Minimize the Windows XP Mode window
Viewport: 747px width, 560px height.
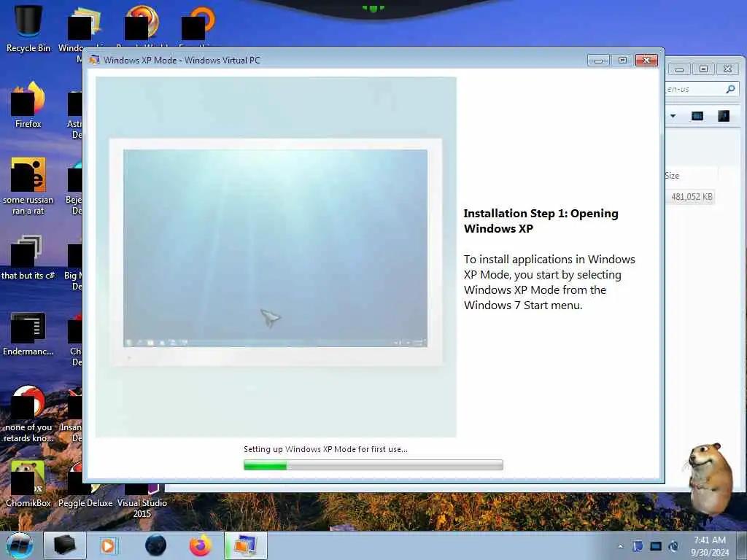598,60
